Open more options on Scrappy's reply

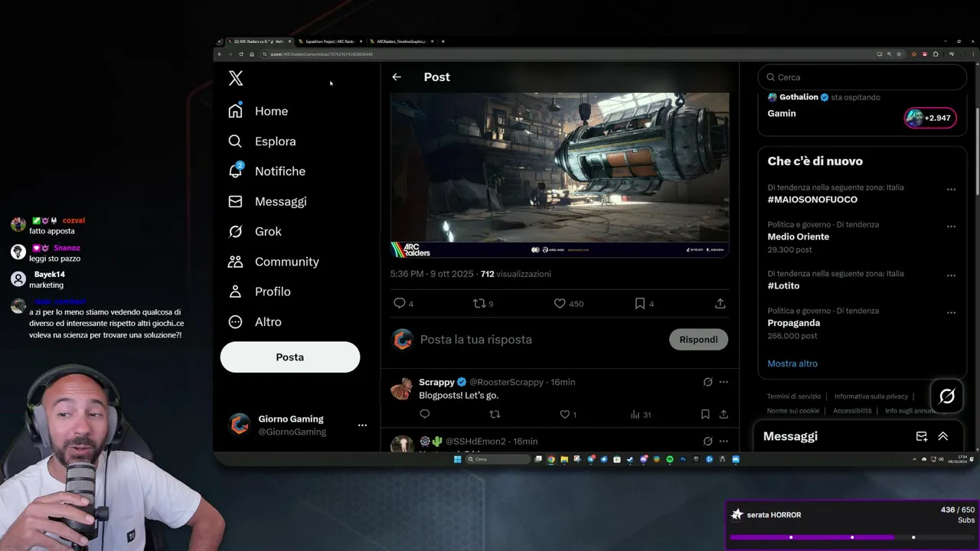tap(724, 382)
